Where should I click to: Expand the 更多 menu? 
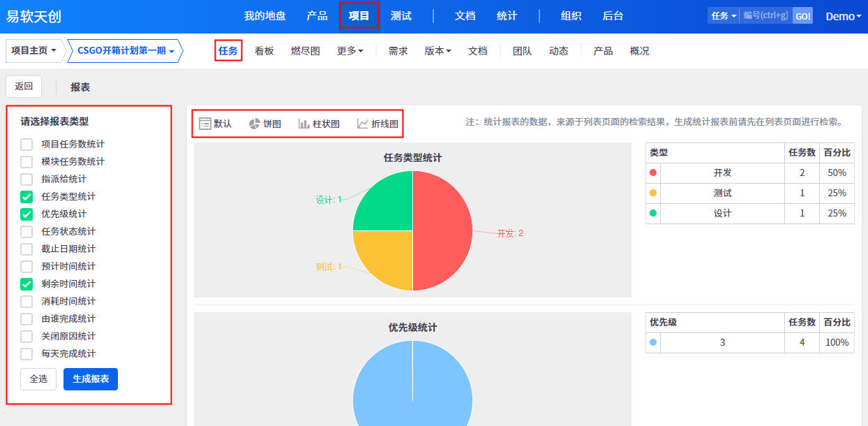pos(350,51)
